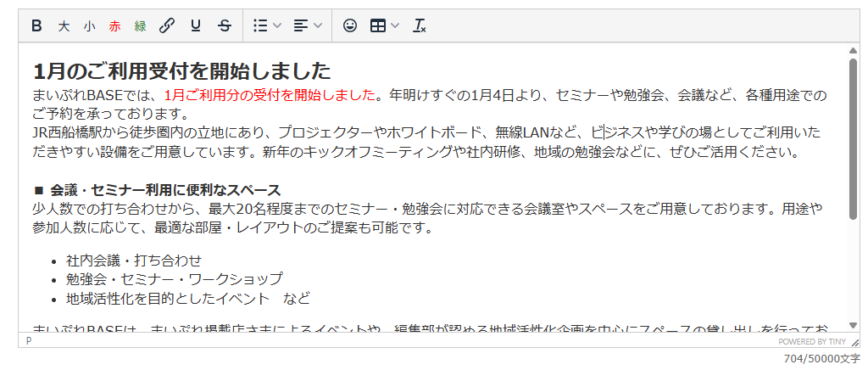The height and width of the screenshot is (370, 868).
Task: Apply bullet list formatting
Action: (x=260, y=26)
